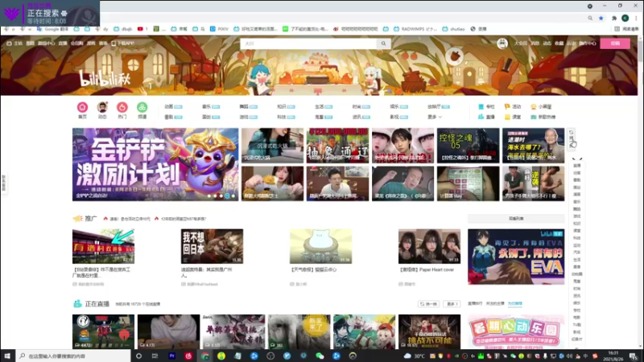Open the 直播 live icon link in right panel

486,117
